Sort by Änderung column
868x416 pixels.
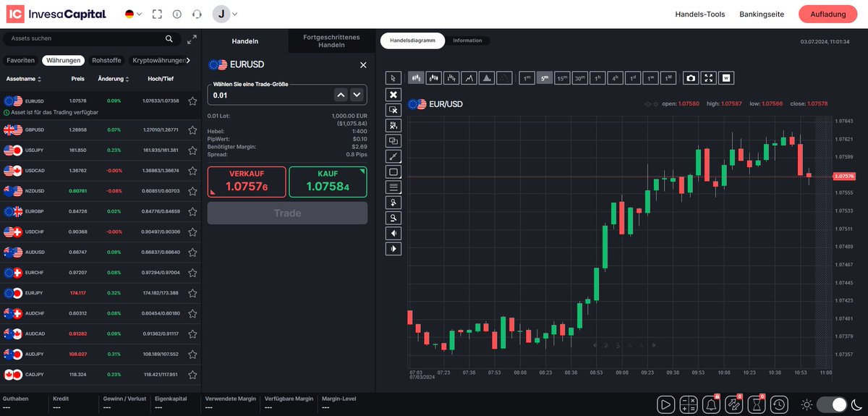pyautogui.click(x=114, y=79)
